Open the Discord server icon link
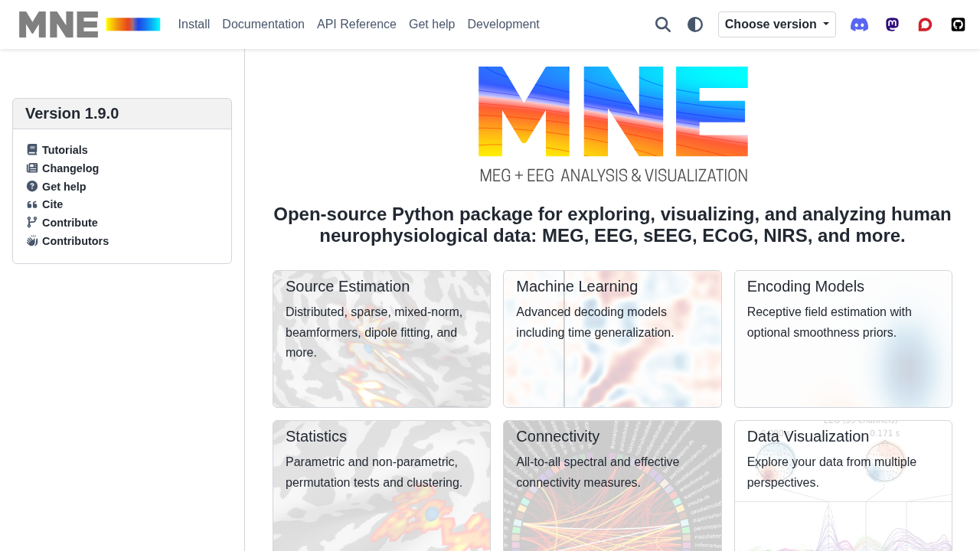The width and height of the screenshot is (980, 551). coord(860,24)
